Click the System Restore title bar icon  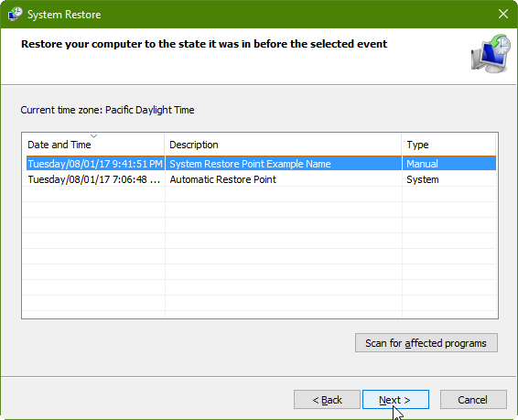[x=15, y=15]
